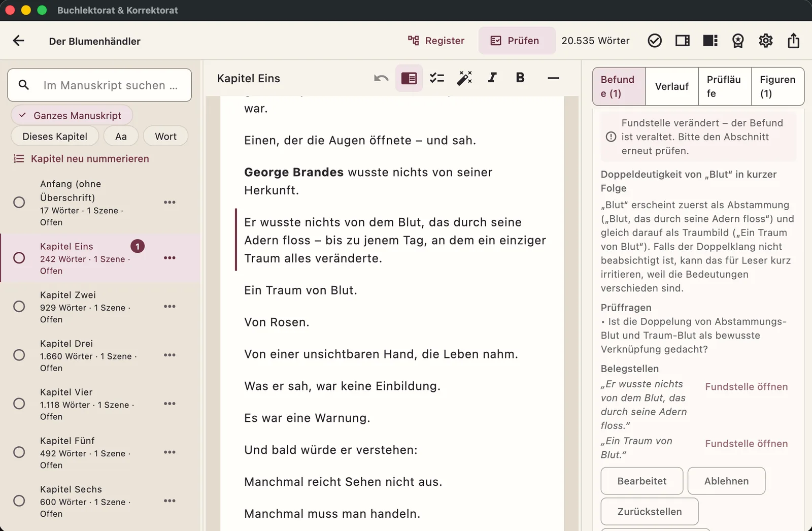Switch to the Prüfläufe tab
Viewport: 812px width, 531px height.
coord(725,86)
